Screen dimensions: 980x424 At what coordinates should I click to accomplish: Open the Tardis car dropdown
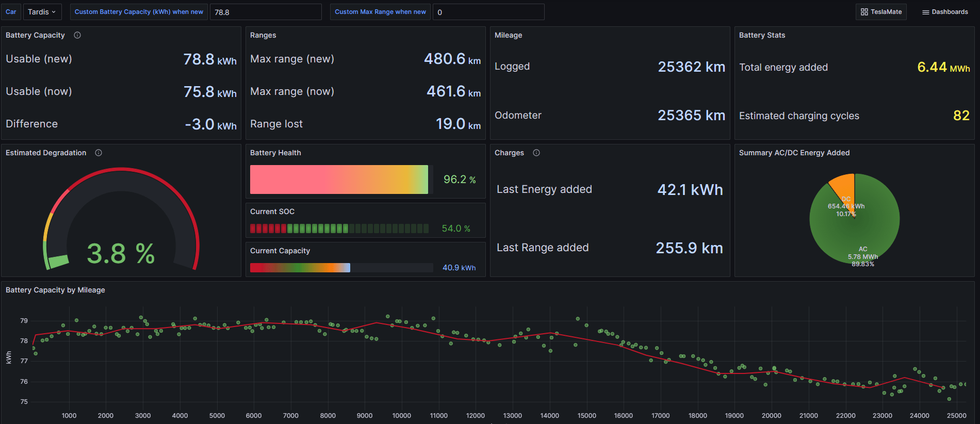coord(42,12)
